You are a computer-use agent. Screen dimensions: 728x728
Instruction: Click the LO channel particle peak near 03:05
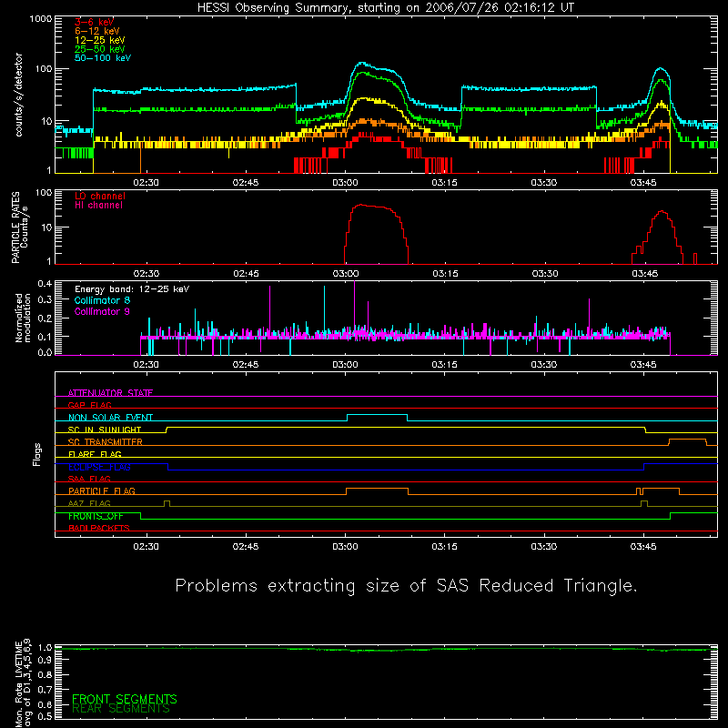[375, 207]
